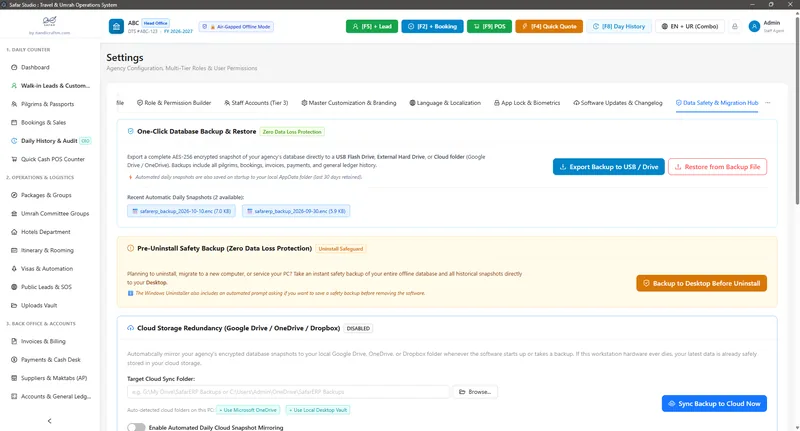This screenshot has height=431, width=800.
Task: Switch to Role & Permission Builder tab
Action: pos(174,103)
